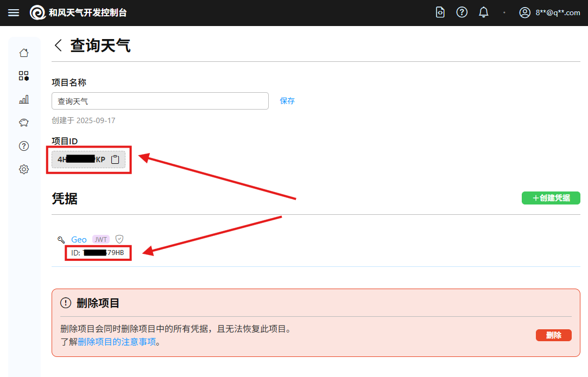
Task: Open the Geo credential link
Action: pyautogui.click(x=79, y=239)
